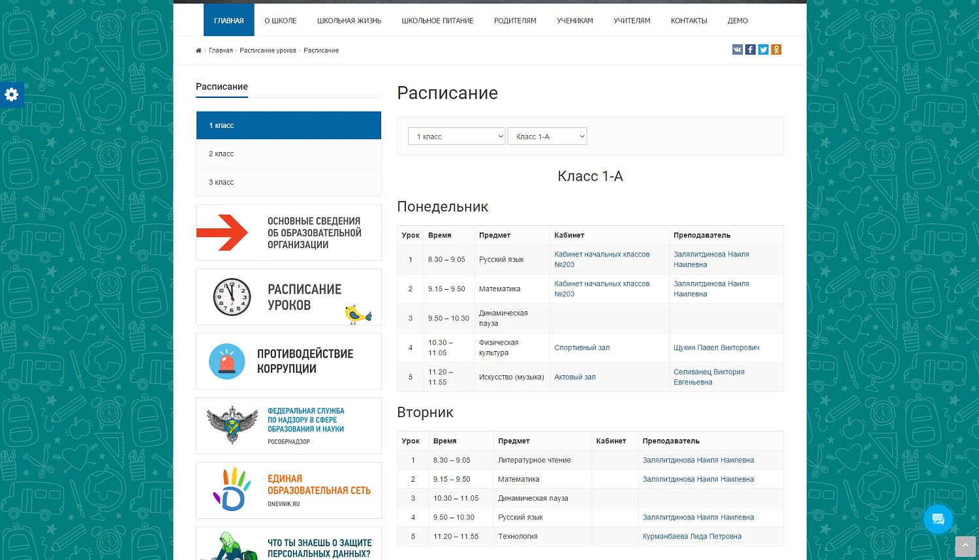Share the page via the Twitter icon
This screenshot has height=560, width=979.
pyautogui.click(x=763, y=49)
